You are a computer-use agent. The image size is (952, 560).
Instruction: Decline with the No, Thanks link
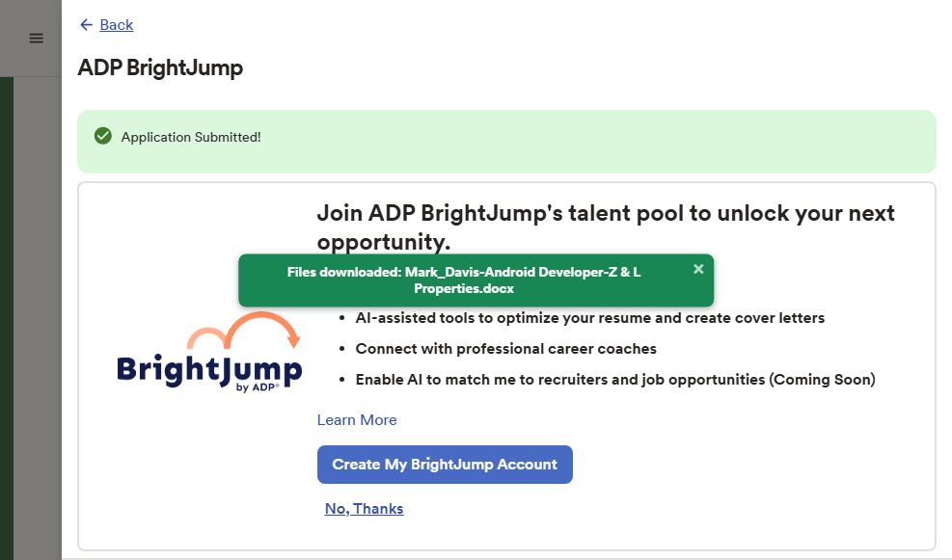coord(364,509)
